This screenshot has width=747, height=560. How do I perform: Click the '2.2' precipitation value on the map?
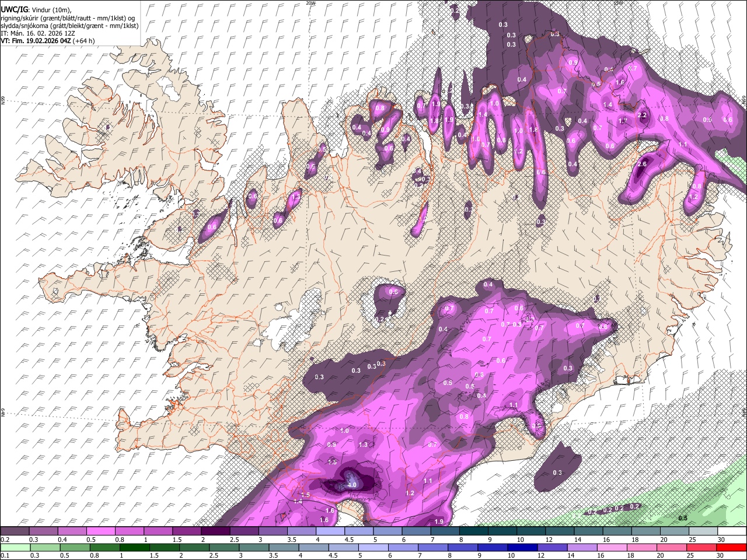click(643, 115)
